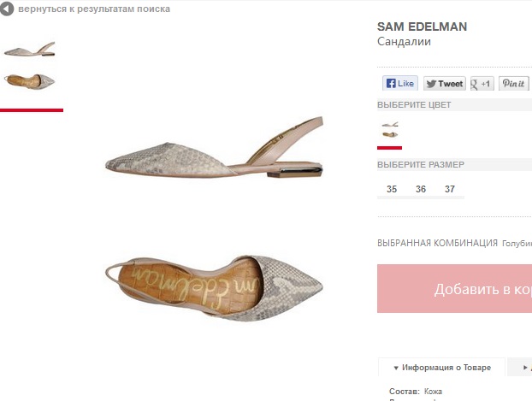
Task: Click the Google +1 button
Action: point(482,84)
